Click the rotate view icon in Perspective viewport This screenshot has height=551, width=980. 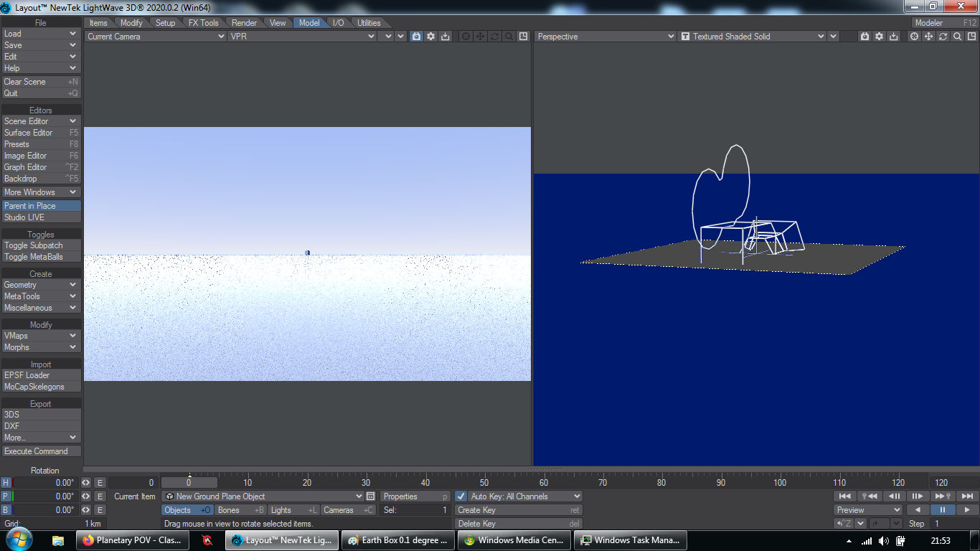pos(943,37)
